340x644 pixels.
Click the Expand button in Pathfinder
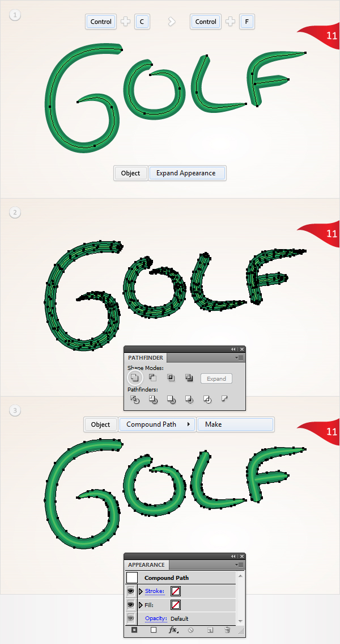tap(216, 378)
